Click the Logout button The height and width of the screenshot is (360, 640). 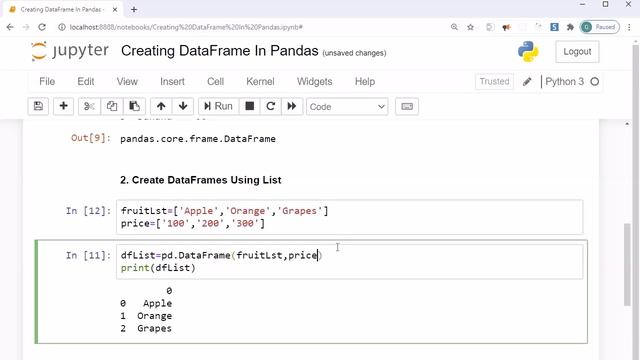577,52
